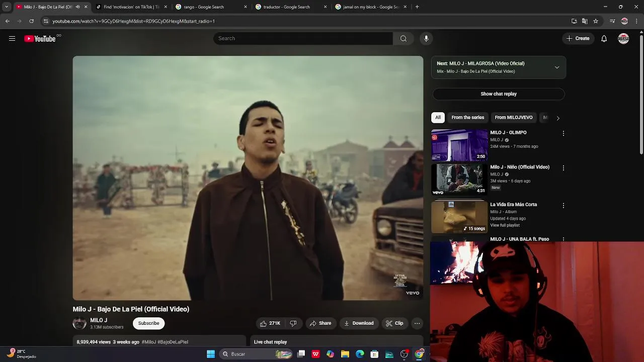The width and height of the screenshot is (644, 362).
Task: Open Copilot from the taskbar
Action: [x=330, y=354]
